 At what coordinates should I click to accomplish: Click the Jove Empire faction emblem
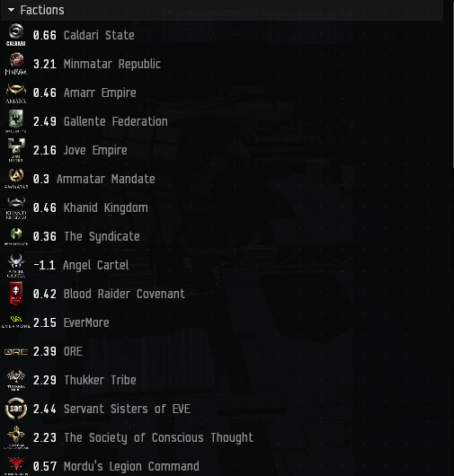click(x=16, y=150)
